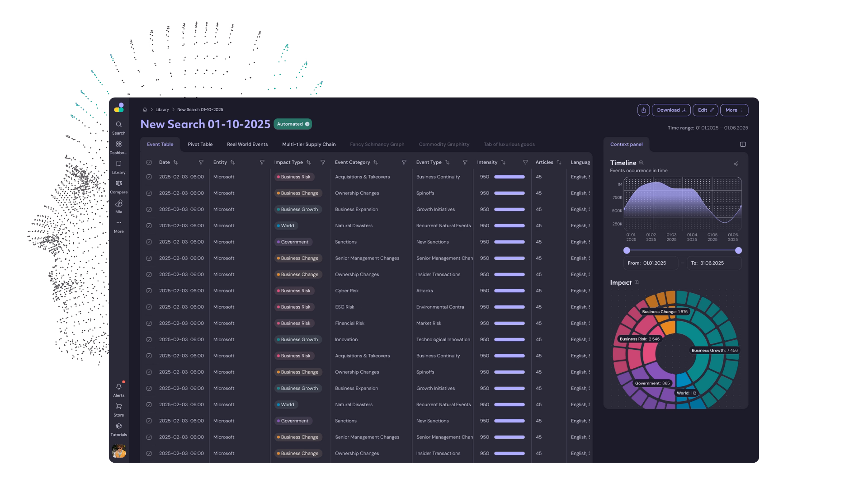The height and width of the screenshot is (488, 868).
Task: Open the Mia assistant icon
Action: 118,203
